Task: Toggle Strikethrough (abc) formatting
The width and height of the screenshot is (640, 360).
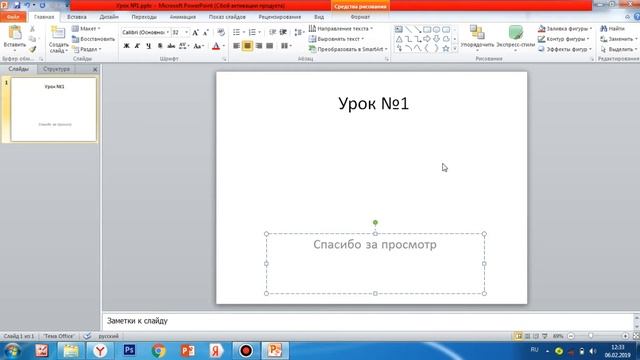Action: 171,46
